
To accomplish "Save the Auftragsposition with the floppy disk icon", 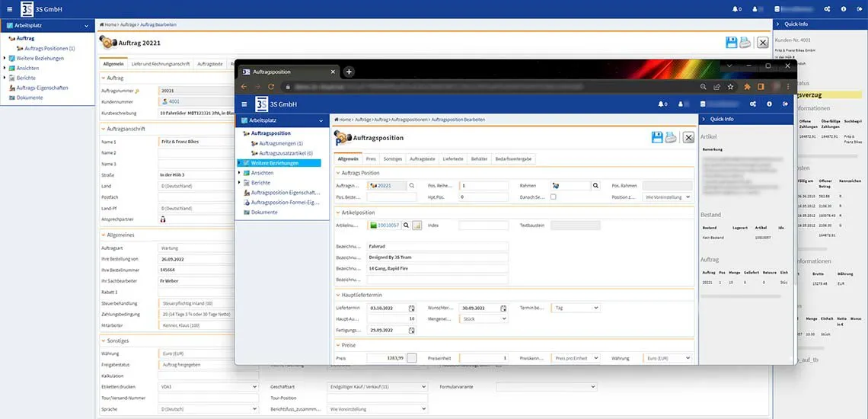I will point(657,137).
